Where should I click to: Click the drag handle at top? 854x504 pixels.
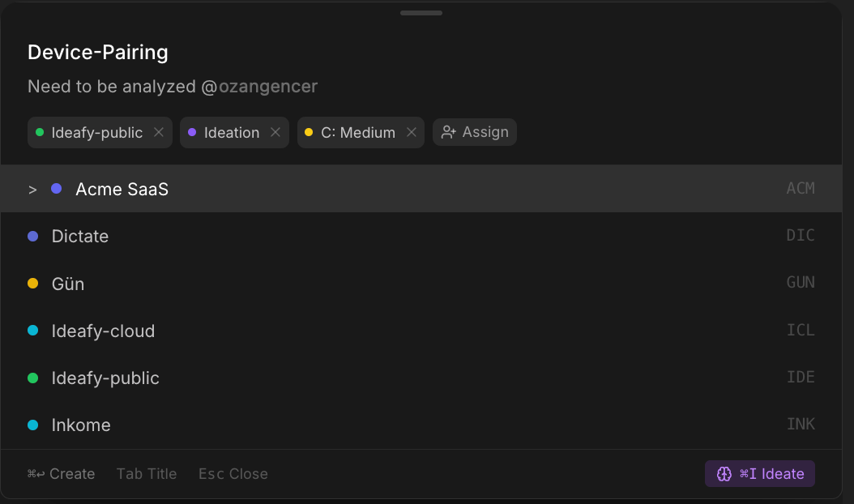click(421, 13)
